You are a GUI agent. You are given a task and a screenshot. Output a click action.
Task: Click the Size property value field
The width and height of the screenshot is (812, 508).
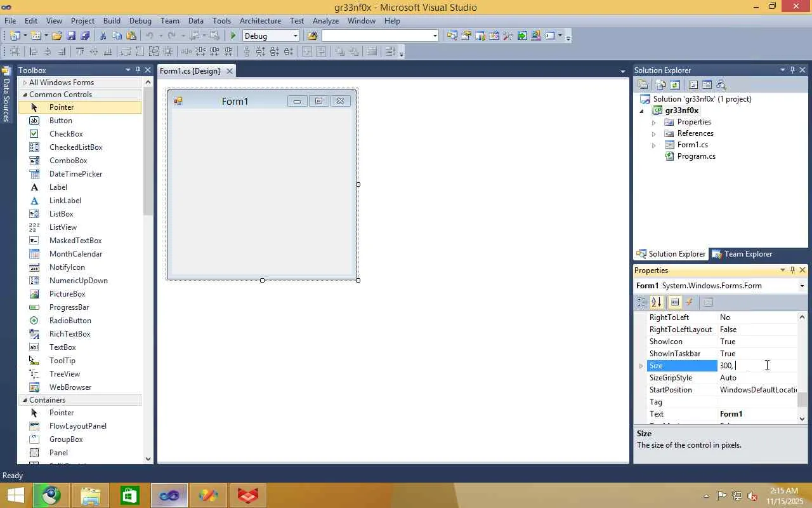757,366
